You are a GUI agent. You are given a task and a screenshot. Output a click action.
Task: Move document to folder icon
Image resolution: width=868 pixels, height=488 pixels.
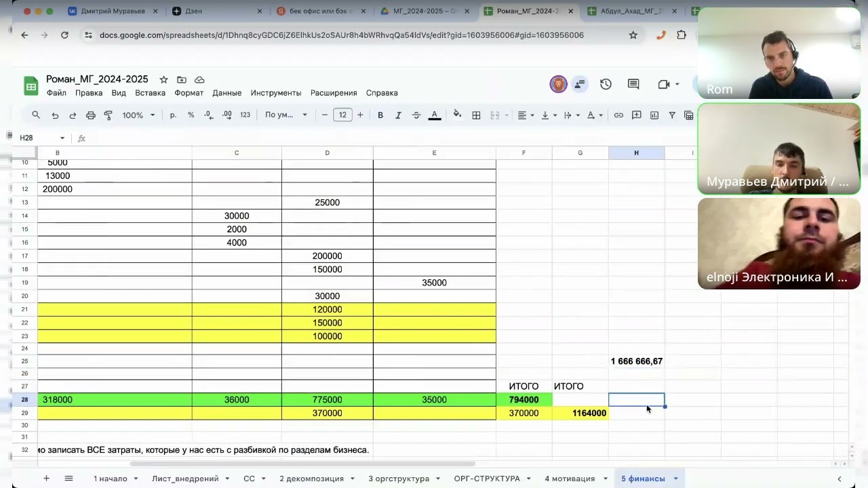[181, 79]
